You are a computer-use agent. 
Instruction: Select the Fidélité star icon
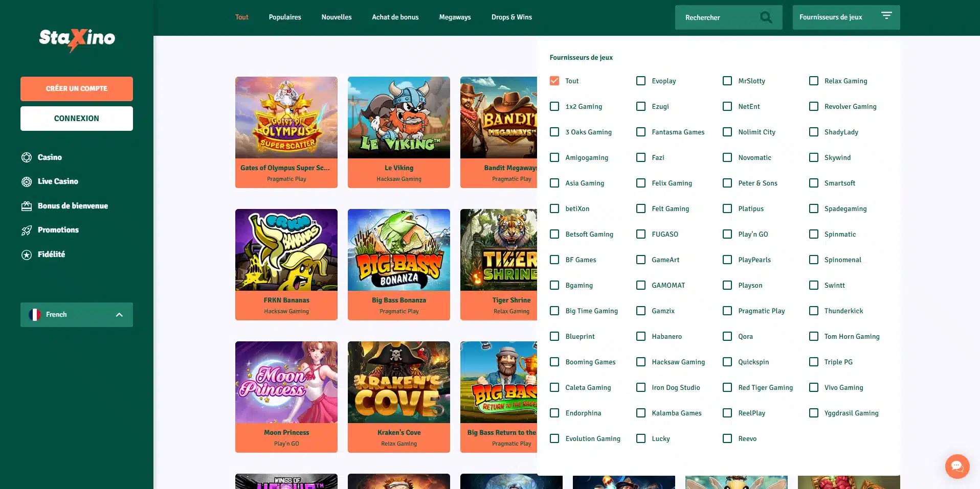click(x=27, y=254)
